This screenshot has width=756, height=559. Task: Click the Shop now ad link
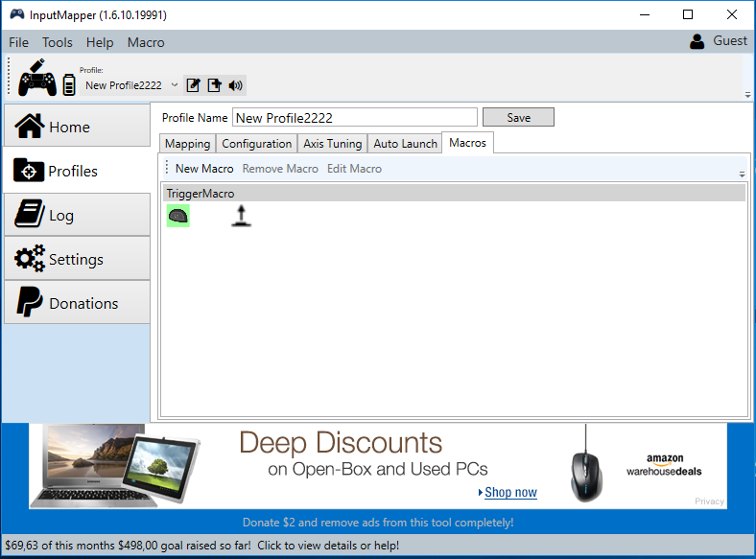tap(510, 492)
